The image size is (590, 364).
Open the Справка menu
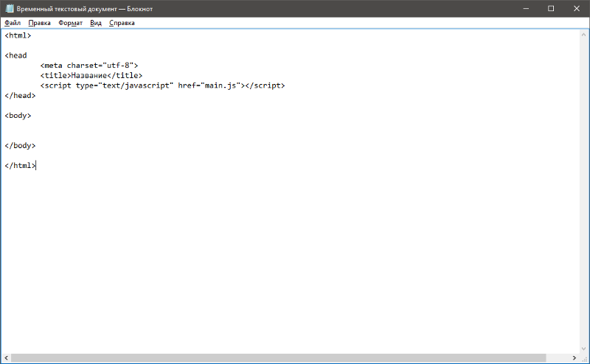pos(122,23)
